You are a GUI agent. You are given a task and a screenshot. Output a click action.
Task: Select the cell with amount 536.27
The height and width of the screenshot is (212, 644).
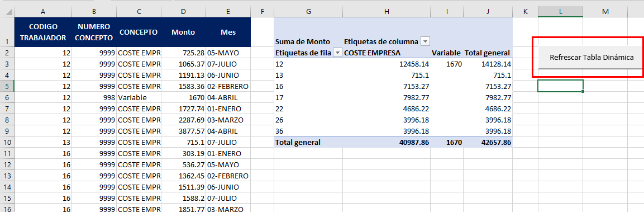tap(183, 164)
